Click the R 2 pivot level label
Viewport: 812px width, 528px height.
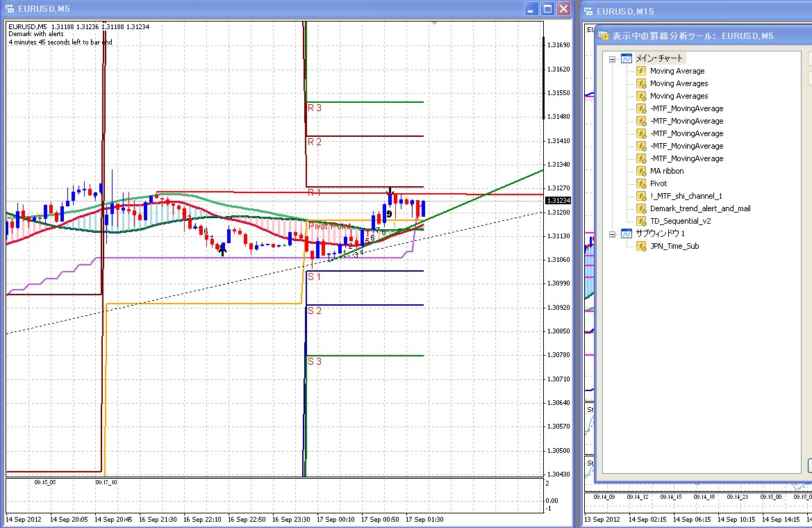pyautogui.click(x=315, y=142)
